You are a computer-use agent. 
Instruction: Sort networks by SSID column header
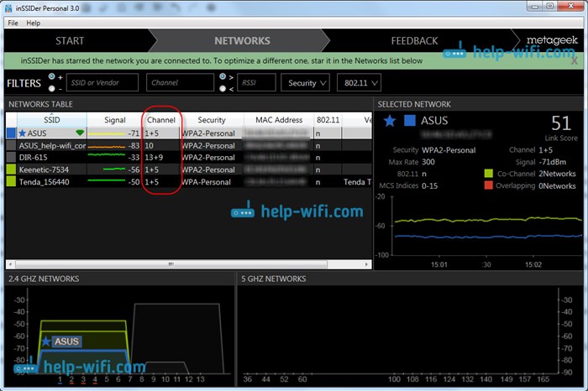(52, 120)
